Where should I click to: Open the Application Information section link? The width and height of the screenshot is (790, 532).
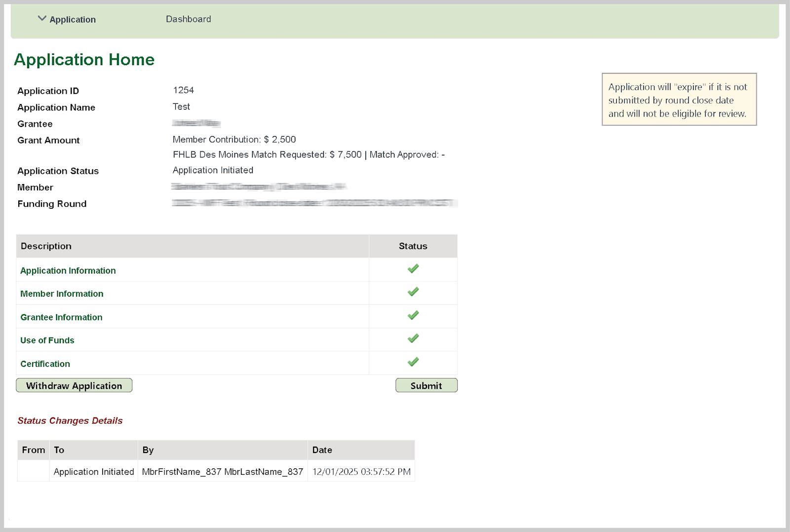coord(68,270)
